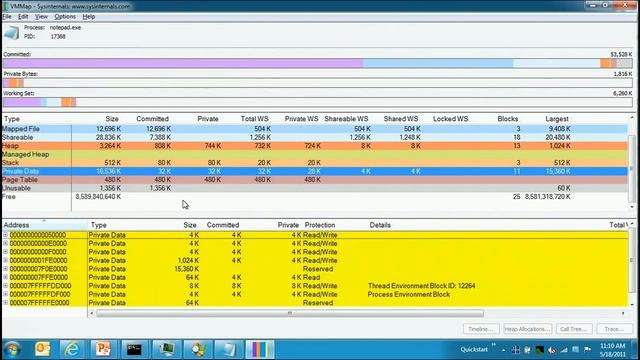Click the Heap Allocations... button
Screen dimensions: 640x360
pos(527,329)
